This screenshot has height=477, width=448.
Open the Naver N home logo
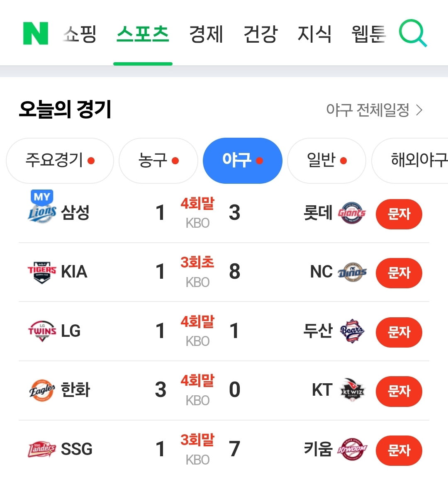coord(36,33)
